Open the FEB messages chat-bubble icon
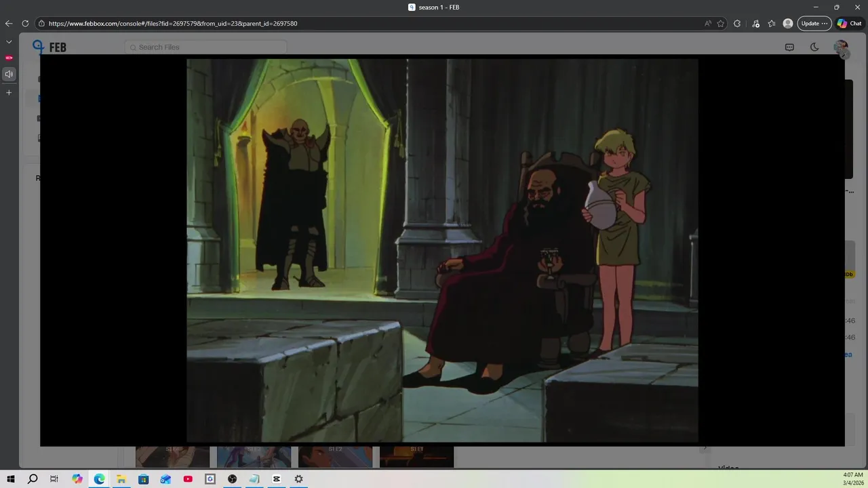868x488 pixels. 789,47
